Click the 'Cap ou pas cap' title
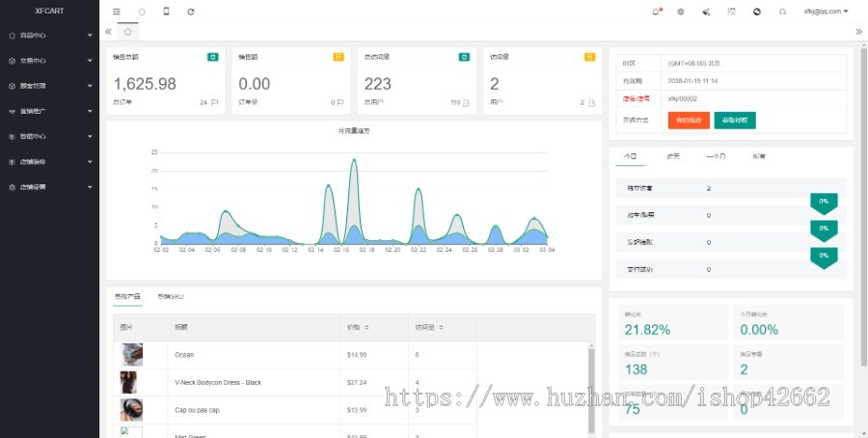Image resolution: width=868 pixels, height=438 pixels. tap(196, 410)
